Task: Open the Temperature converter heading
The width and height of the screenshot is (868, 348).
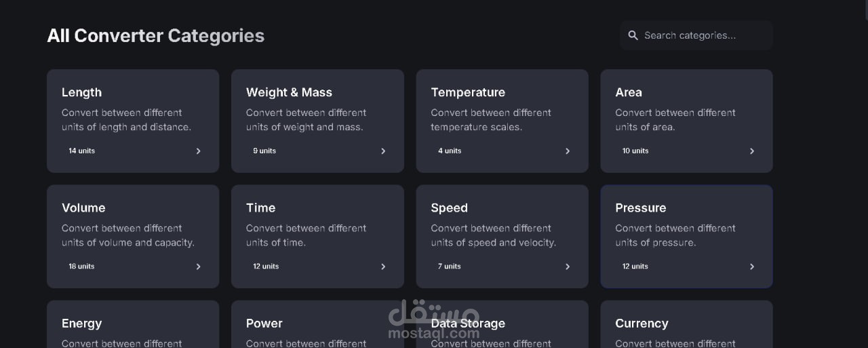Action: (468, 92)
